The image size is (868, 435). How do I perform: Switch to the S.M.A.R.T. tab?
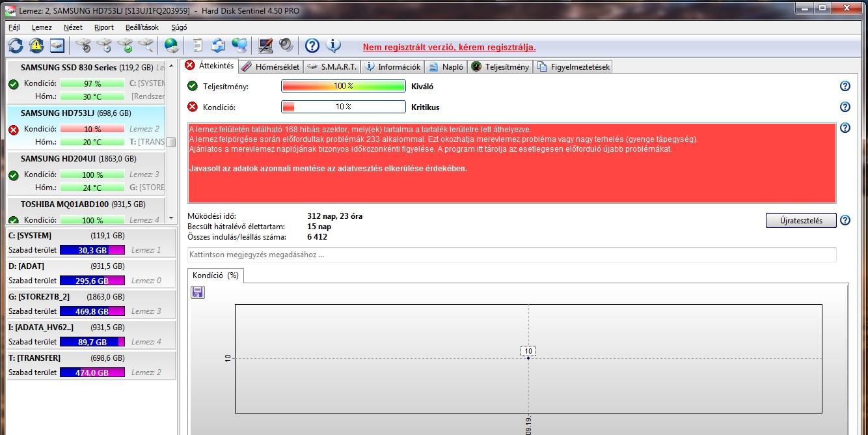pyautogui.click(x=332, y=66)
